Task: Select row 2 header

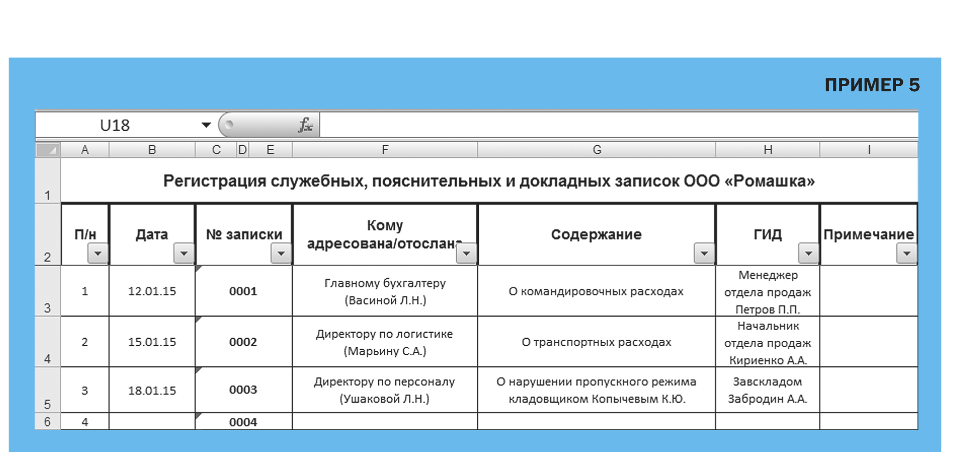Action: click(x=48, y=235)
